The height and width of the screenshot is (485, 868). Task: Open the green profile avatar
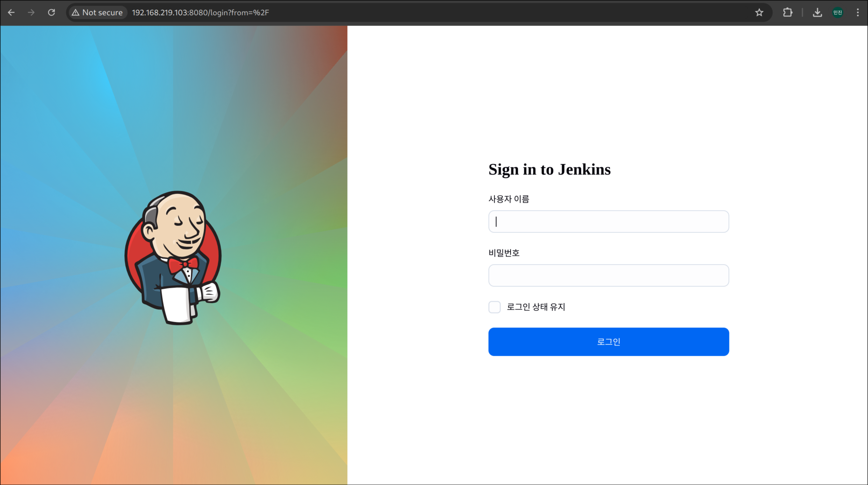(838, 13)
